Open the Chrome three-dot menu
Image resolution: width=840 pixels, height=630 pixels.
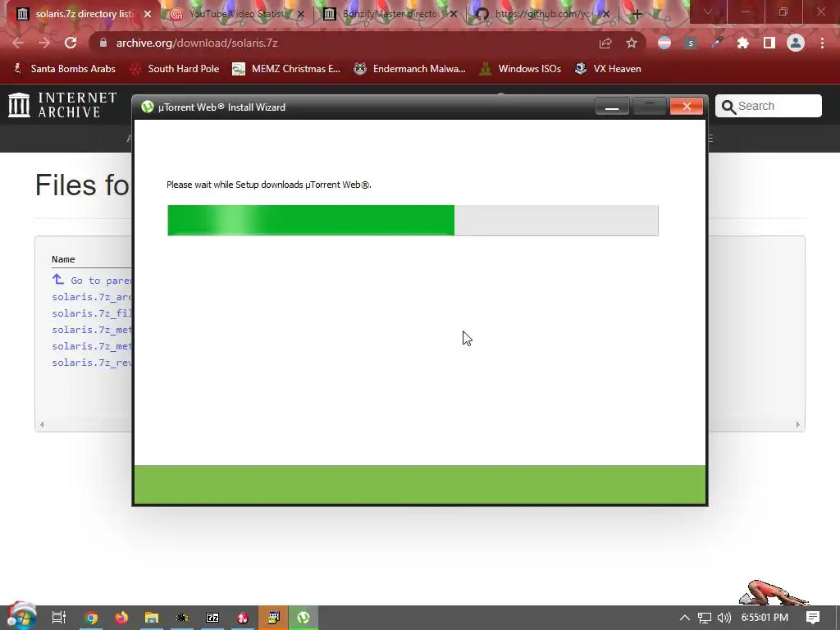click(x=822, y=43)
